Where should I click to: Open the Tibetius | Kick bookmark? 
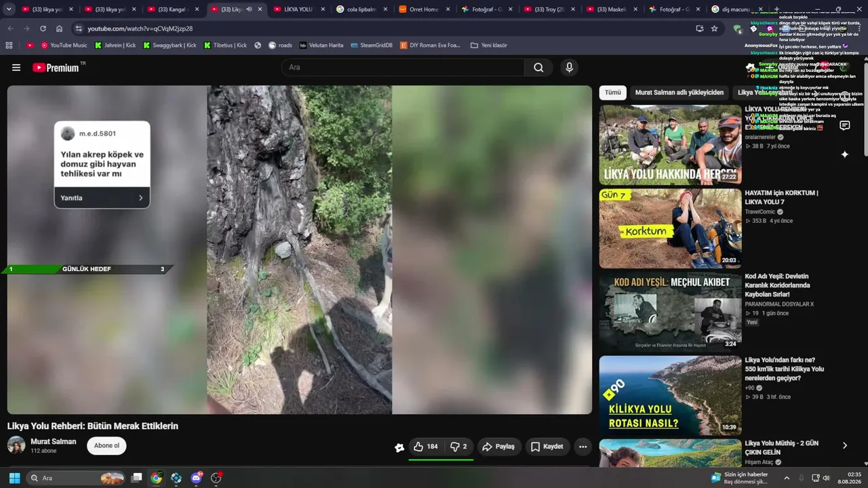[226, 45]
